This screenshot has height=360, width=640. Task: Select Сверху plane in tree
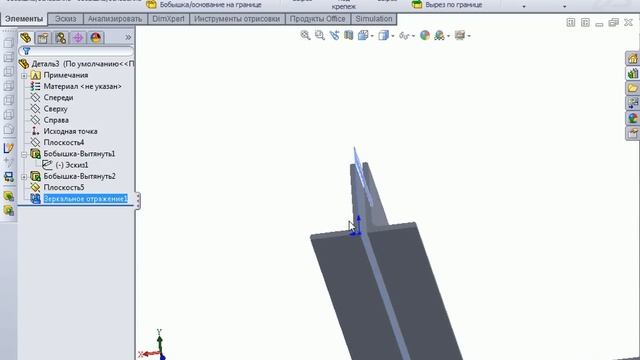click(56, 109)
